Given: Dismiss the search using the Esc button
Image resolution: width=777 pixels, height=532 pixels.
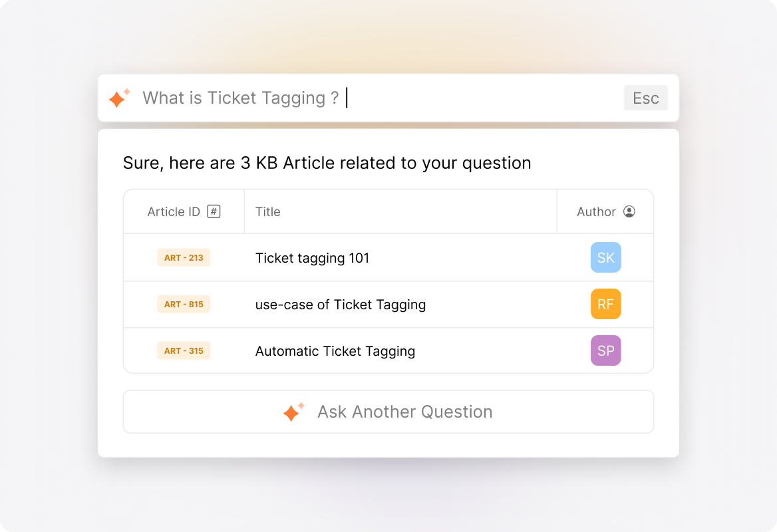Looking at the screenshot, I should click(x=646, y=98).
